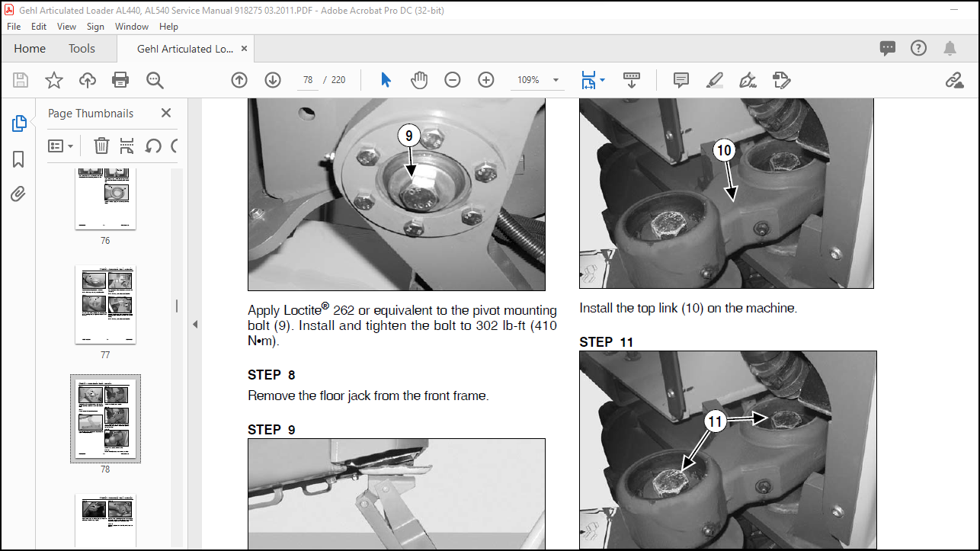The width and height of the screenshot is (980, 551).
Task: Open the notifications bell
Action: click(x=950, y=49)
